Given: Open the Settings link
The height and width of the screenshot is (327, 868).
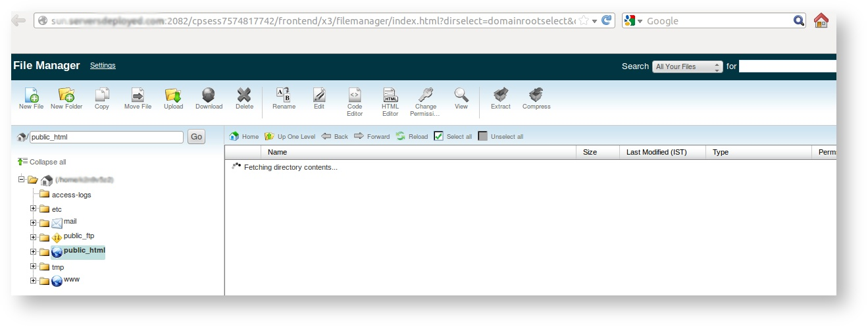Looking at the screenshot, I should [103, 66].
